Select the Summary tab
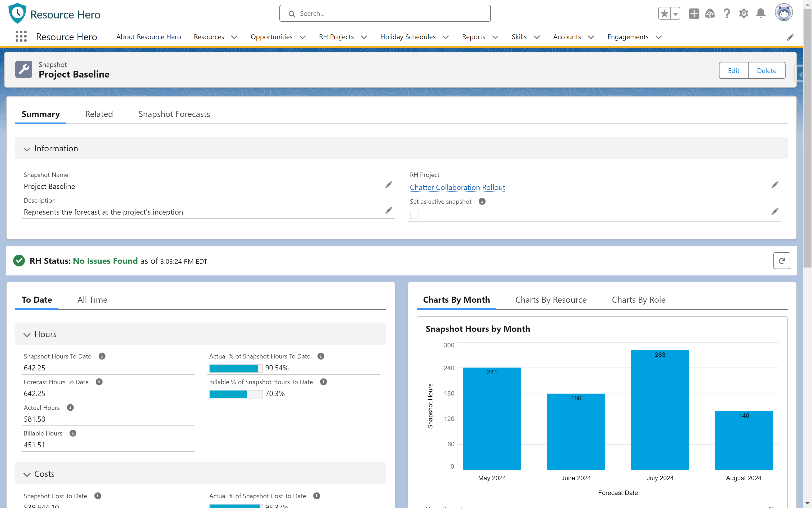Image resolution: width=812 pixels, height=508 pixels. tap(41, 114)
